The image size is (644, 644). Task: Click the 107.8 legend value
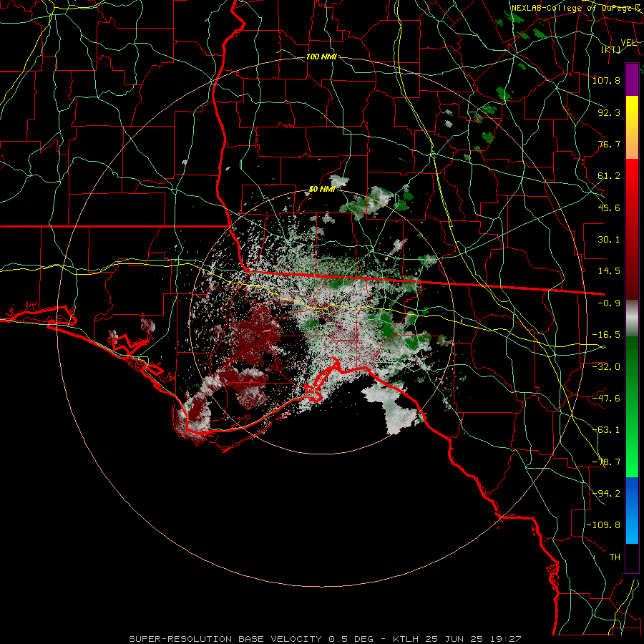click(606, 80)
